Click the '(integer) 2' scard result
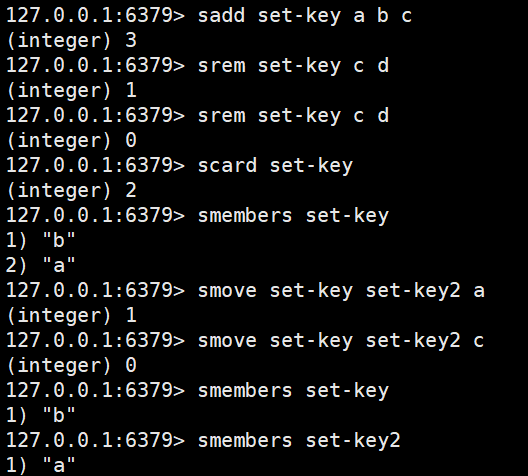 (x=72, y=191)
